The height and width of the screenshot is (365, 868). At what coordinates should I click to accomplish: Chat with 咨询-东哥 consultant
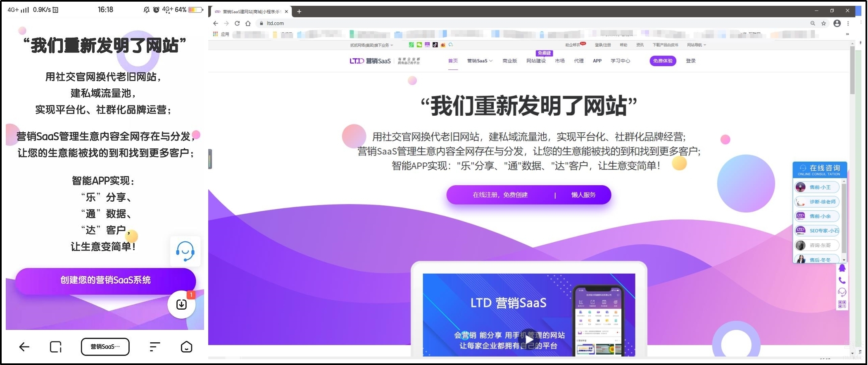pyautogui.click(x=817, y=245)
